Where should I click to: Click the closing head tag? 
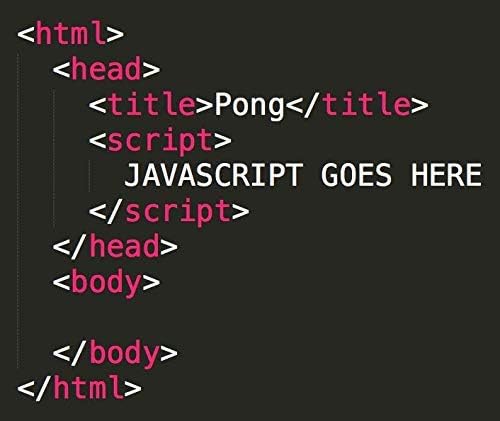tap(115, 246)
